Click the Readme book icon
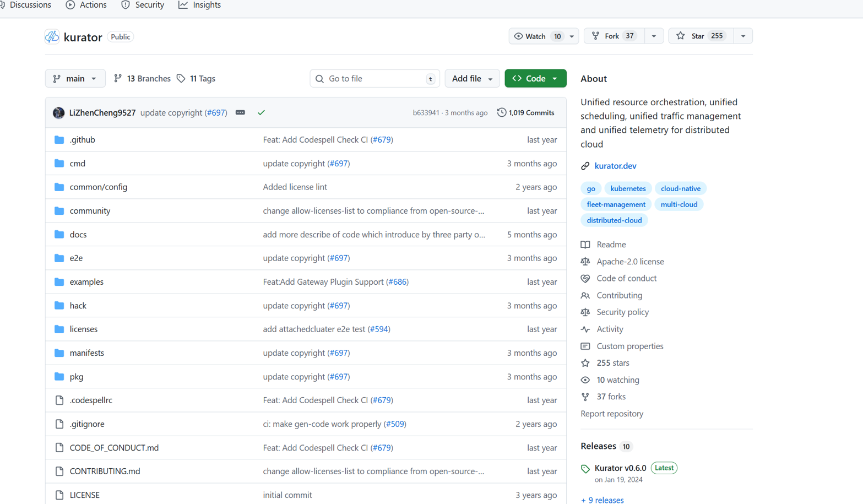This screenshot has height=504, width=863. [585, 245]
